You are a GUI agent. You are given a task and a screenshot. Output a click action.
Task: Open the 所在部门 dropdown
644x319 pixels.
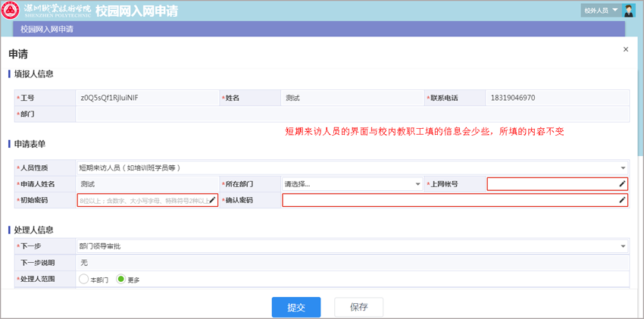417,184
